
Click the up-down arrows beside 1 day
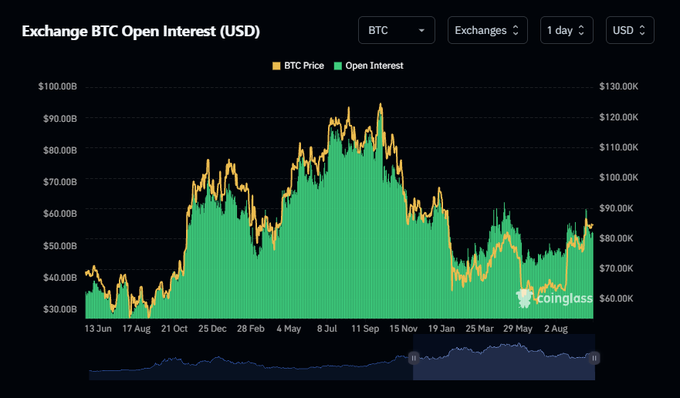(581, 30)
